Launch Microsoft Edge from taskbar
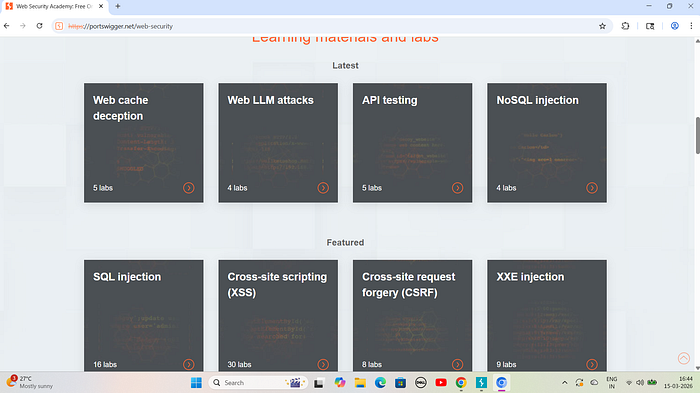Screen dimensions: 700x393 click(x=380, y=383)
